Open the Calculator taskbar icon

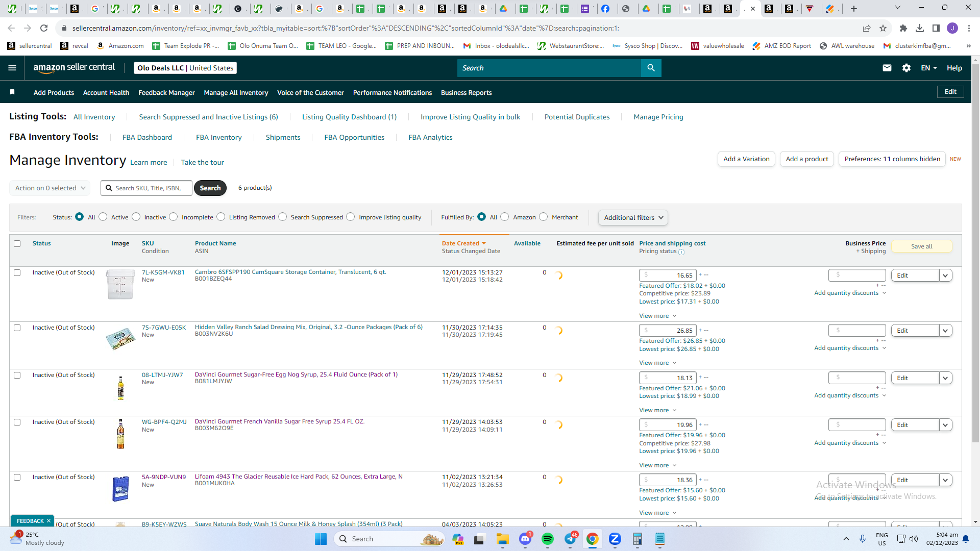click(638, 539)
